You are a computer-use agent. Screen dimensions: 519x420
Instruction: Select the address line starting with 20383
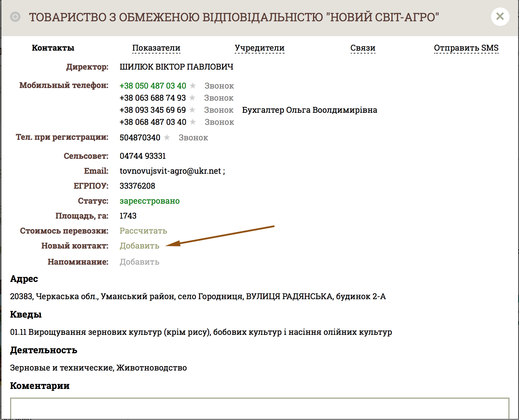pos(198,296)
